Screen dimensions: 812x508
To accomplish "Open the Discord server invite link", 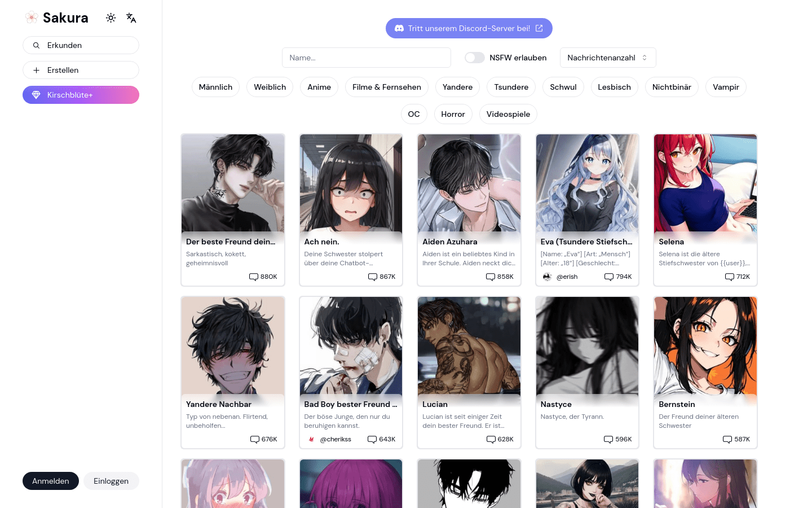I will pos(469,28).
